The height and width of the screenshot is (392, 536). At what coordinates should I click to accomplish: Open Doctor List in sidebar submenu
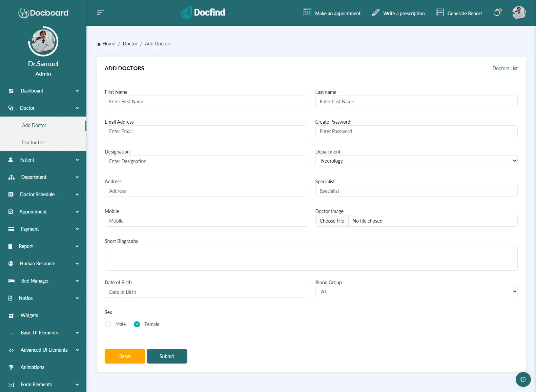click(34, 143)
